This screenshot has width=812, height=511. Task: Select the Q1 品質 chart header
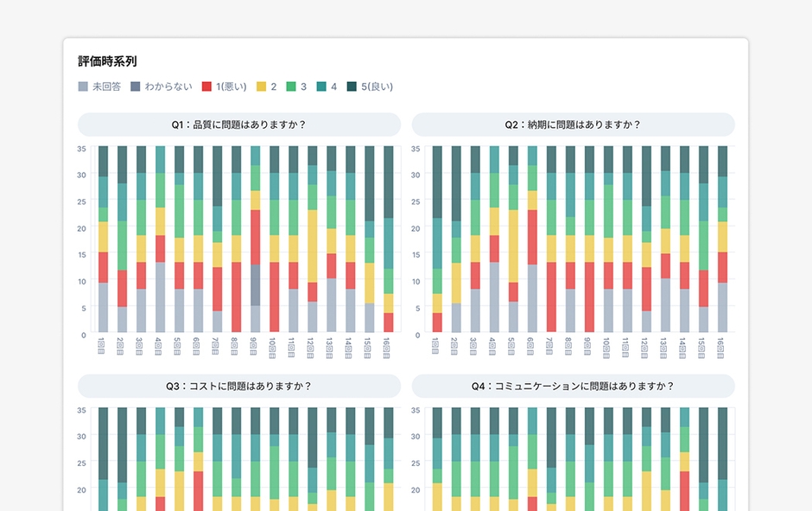(x=239, y=125)
